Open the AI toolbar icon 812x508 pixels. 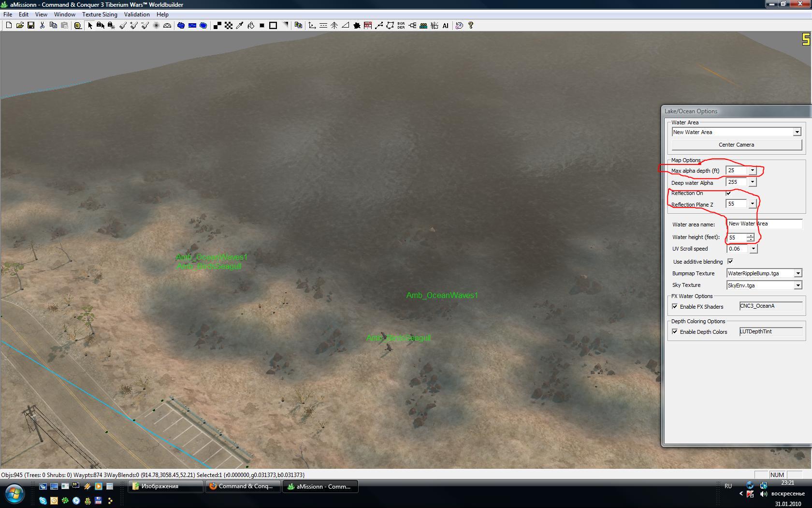[446, 26]
